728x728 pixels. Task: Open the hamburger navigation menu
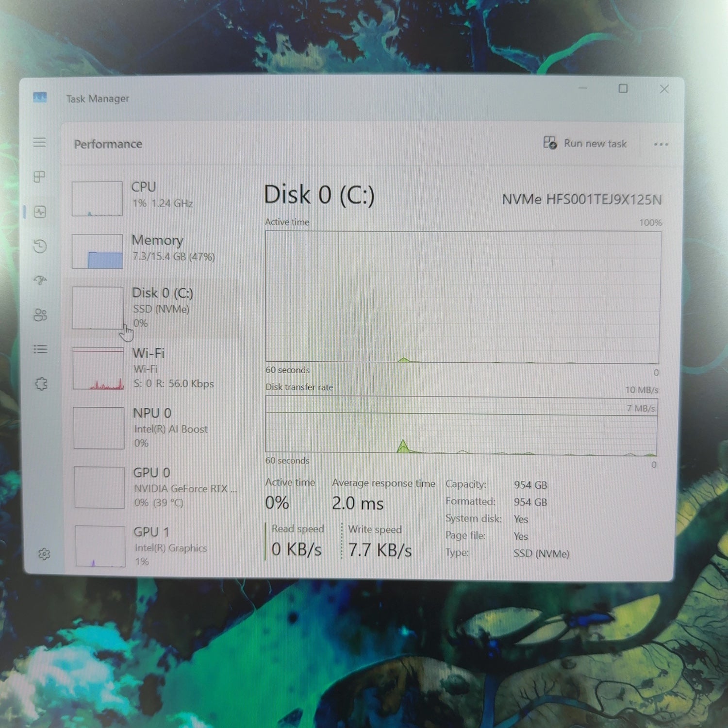point(39,142)
